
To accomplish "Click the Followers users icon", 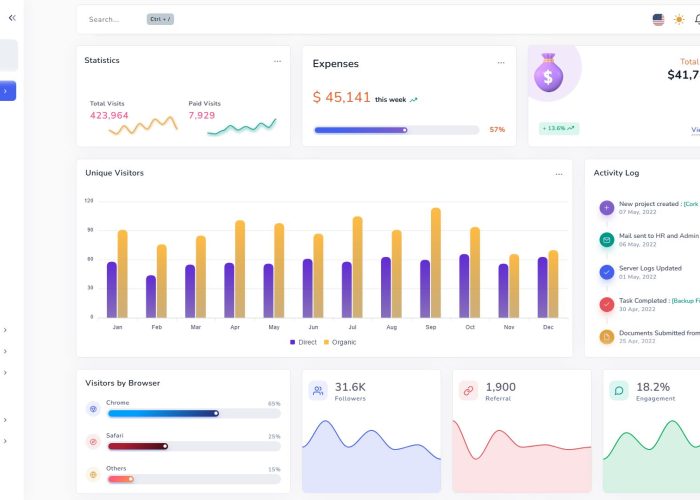I will pos(318,391).
